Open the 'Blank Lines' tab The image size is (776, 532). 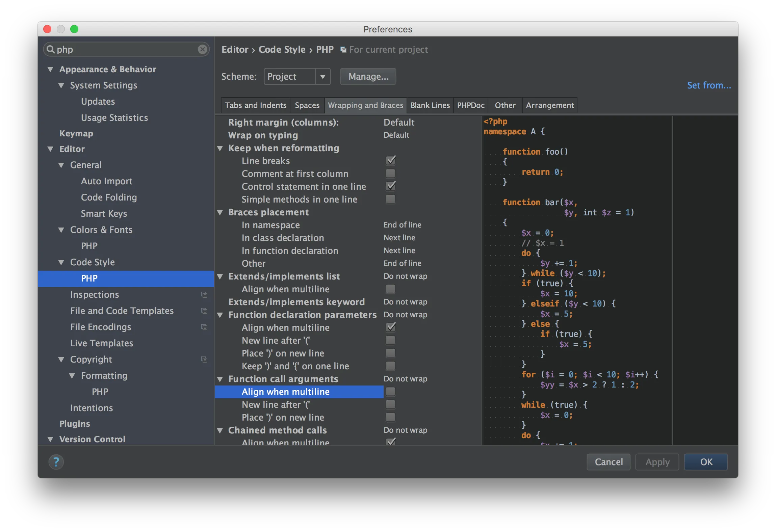[430, 105]
